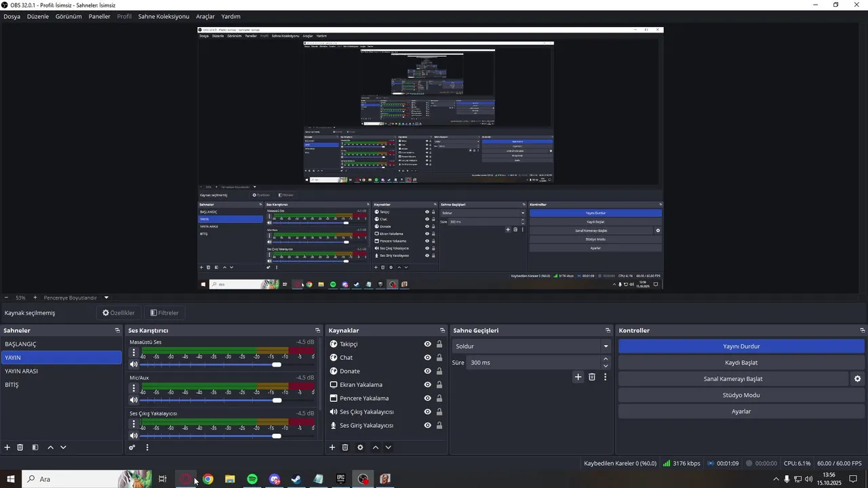Delete selected scene with trash icon
Viewport: 868px width, 488px height.
(x=20, y=447)
